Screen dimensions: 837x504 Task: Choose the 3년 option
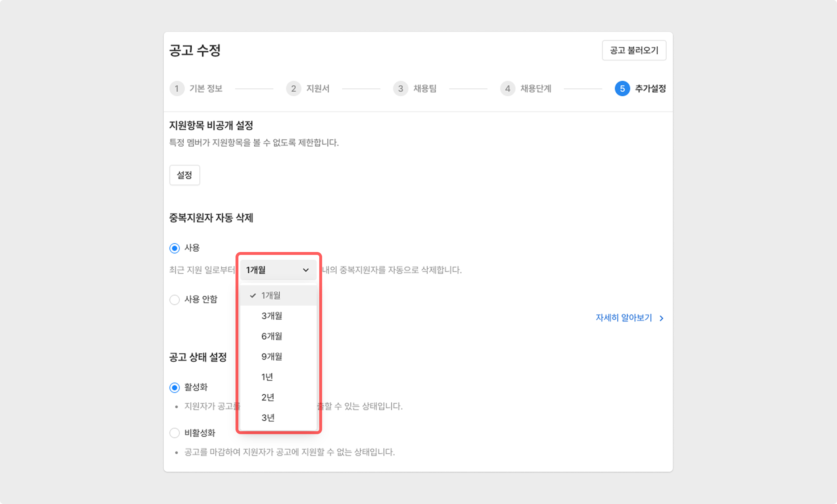pyautogui.click(x=268, y=418)
